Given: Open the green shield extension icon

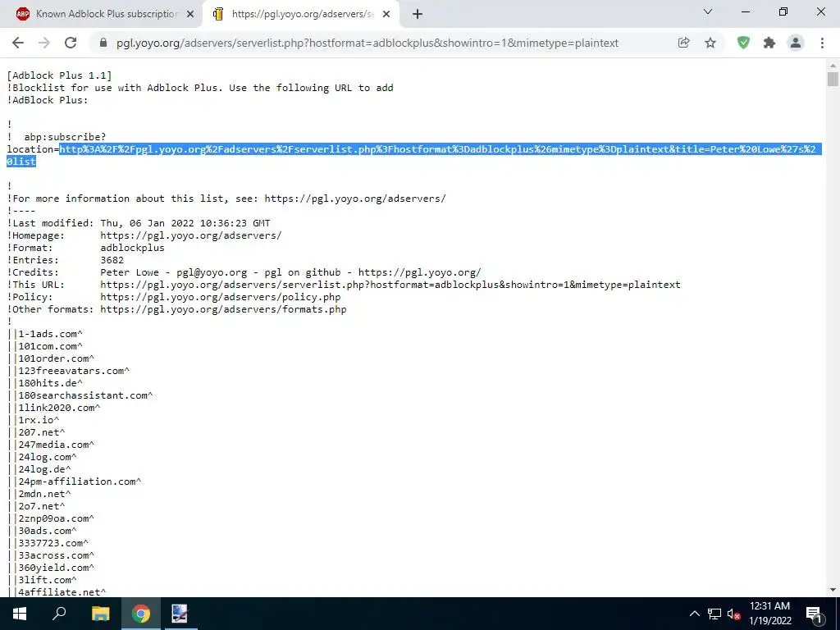Looking at the screenshot, I should coord(743,43).
